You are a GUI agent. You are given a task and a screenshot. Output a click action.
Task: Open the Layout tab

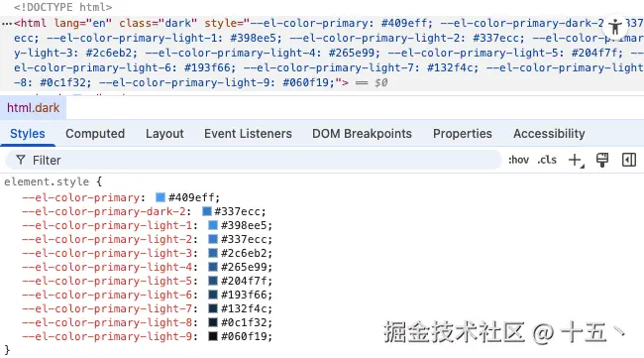[164, 134]
